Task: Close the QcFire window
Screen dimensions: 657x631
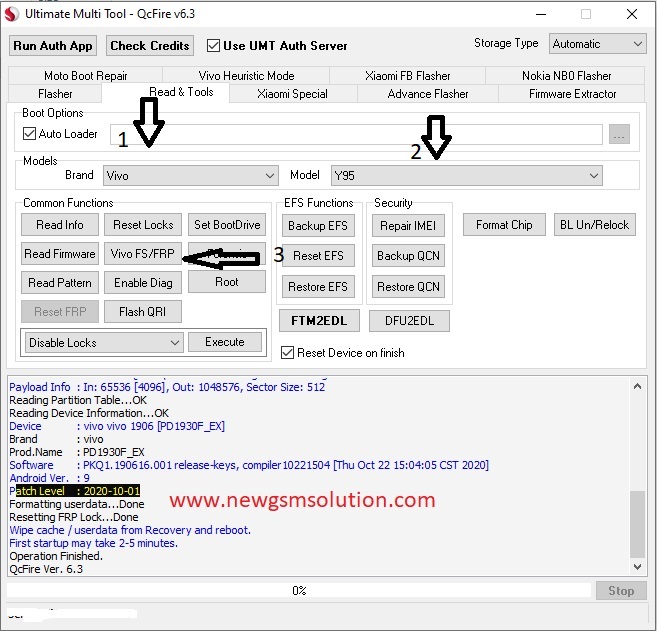Action: click(631, 14)
